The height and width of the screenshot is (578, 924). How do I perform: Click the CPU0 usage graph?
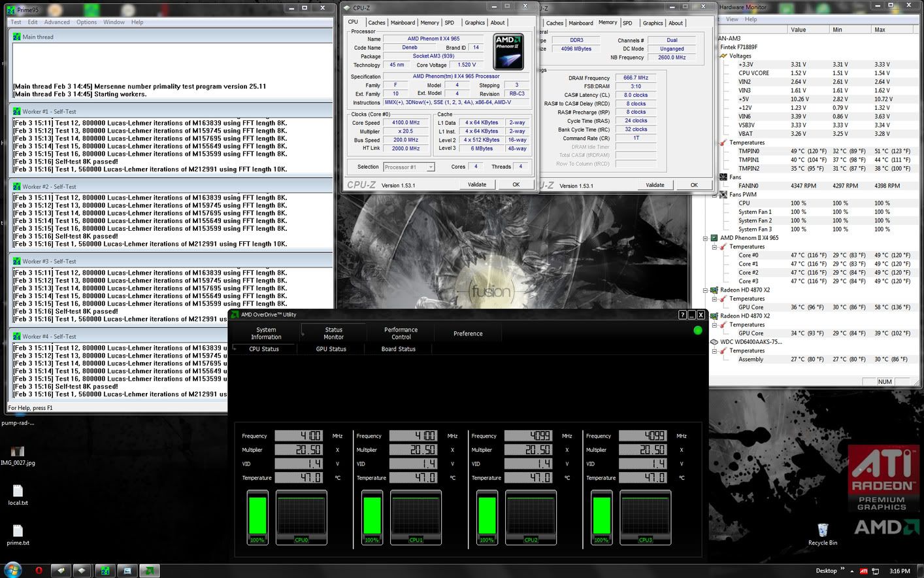(301, 517)
